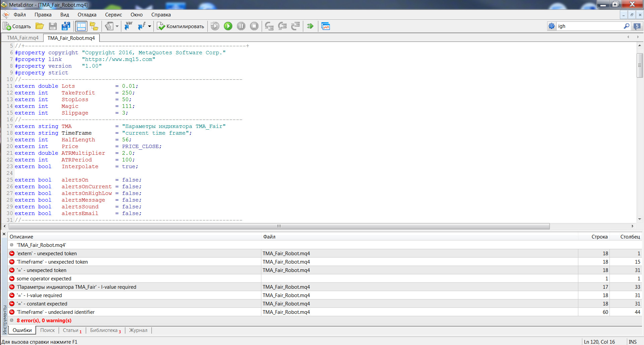Click the horizontal scrollbar of the code editor
The image size is (644, 345).
pyautogui.click(x=279, y=226)
